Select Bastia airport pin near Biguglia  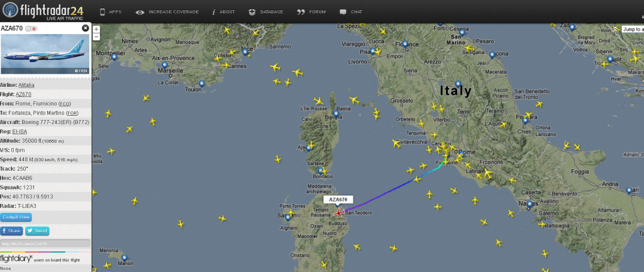coord(336,114)
